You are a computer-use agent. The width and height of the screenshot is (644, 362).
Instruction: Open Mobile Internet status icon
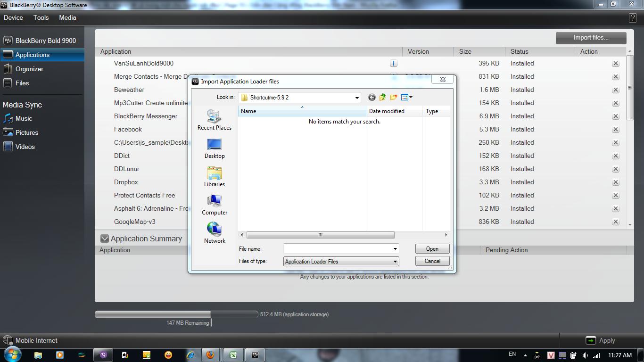coord(8,340)
